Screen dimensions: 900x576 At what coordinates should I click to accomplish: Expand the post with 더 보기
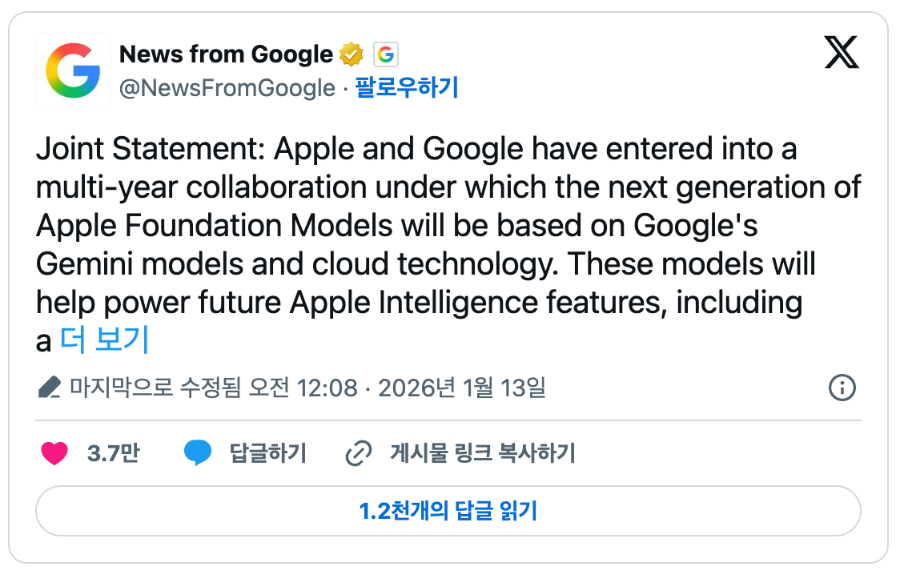(104, 340)
